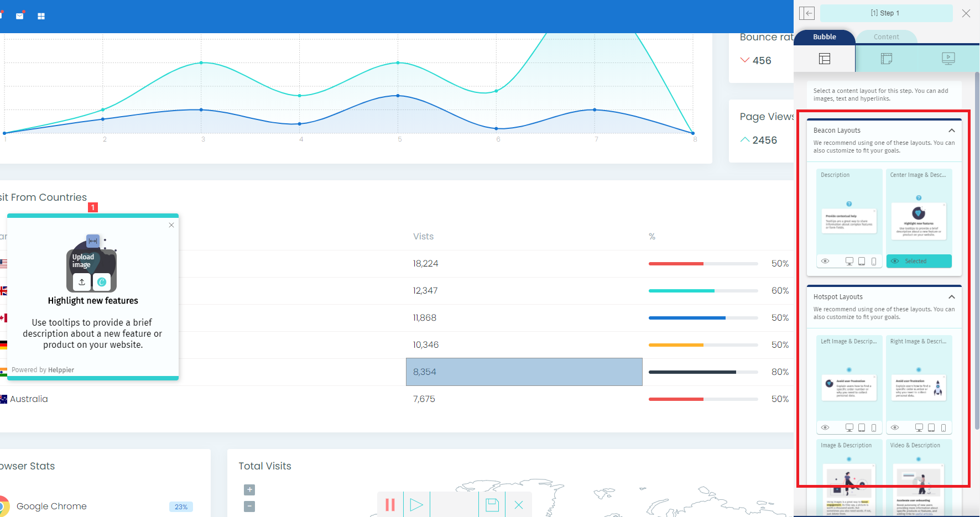This screenshot has height=517, width=980.
Task: Open the Canva design icon in the tooltip
Action: 102,282
